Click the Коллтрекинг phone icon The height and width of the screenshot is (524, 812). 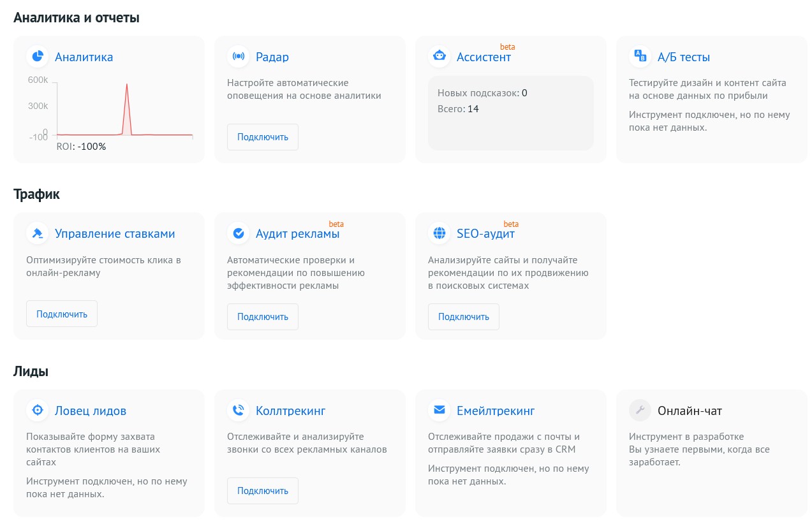[x=239, y=411]
